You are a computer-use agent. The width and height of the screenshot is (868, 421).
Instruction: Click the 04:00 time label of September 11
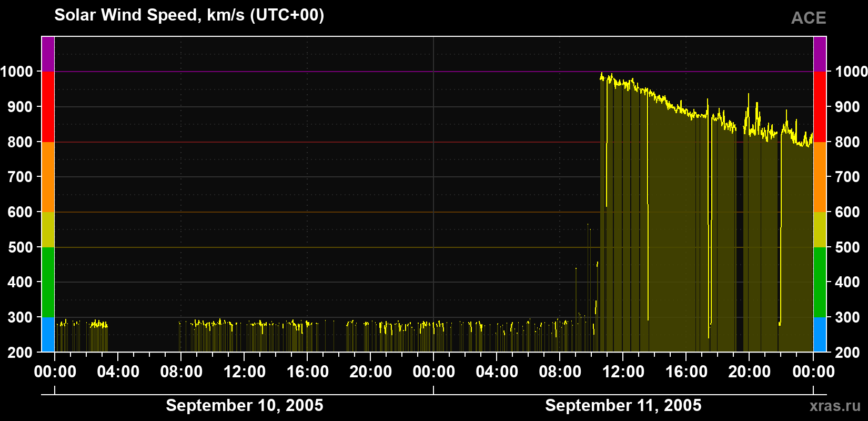(497, 372)
